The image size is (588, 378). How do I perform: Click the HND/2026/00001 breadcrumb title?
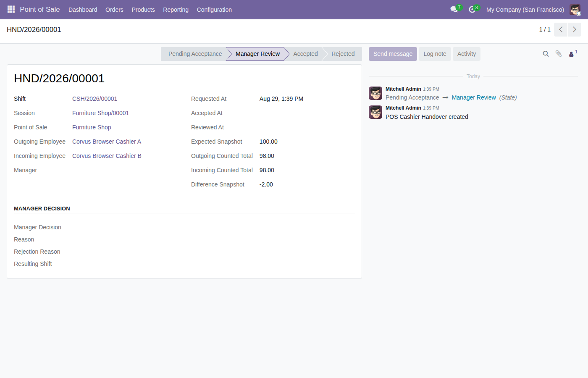click(34, 29)
